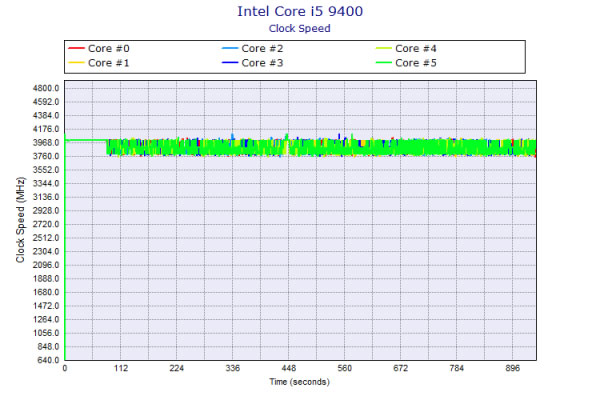The image size is (600, 400).
Task: Click the 2096.0 y-axis value
Action: [46, 265]
